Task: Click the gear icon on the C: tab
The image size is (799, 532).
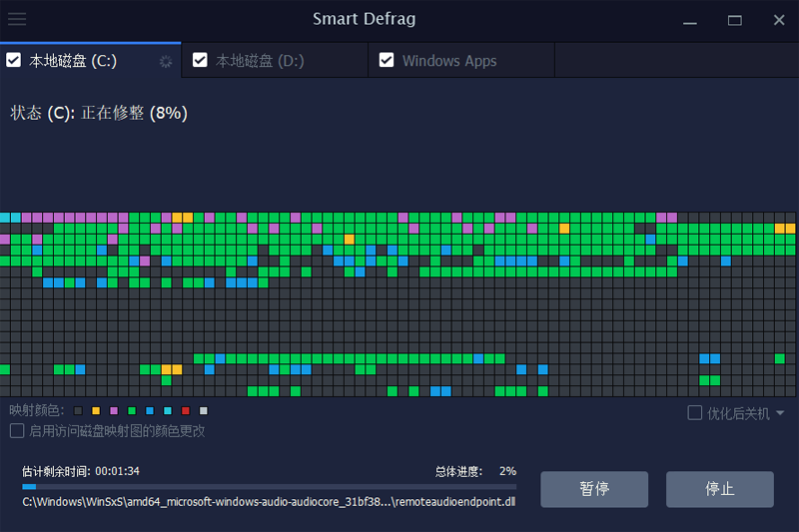Action: 166,62
